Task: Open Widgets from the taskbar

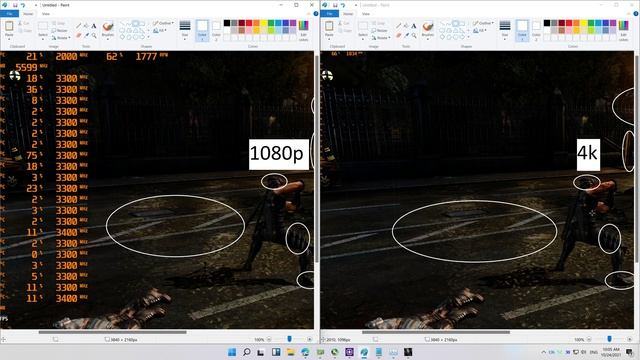Action: [276, 352]
